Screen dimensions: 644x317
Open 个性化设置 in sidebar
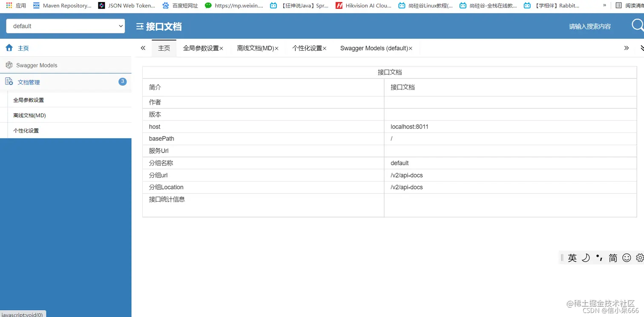click(x=26, y=131)
